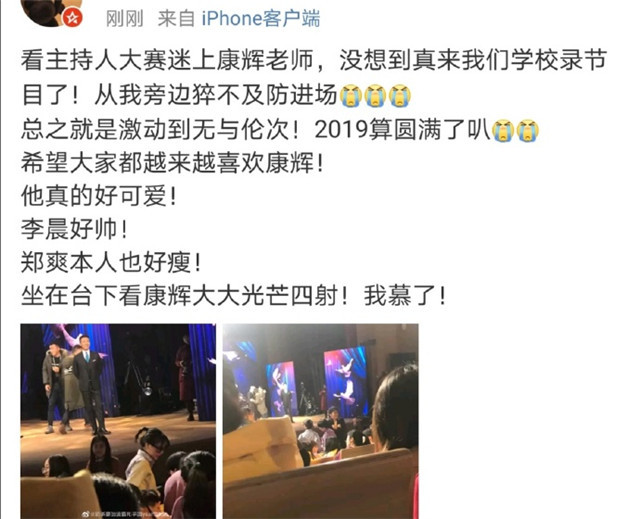Click the 刚刚 post timestamp
Image resolution: width=640 pixels, height=519 pixels.
click(x=124, y=19)
